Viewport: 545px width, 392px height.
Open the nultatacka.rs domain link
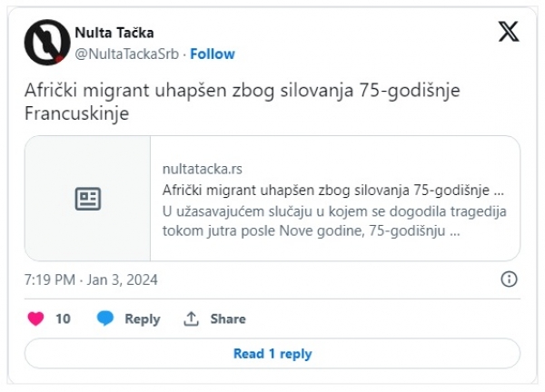pos(202,169)
